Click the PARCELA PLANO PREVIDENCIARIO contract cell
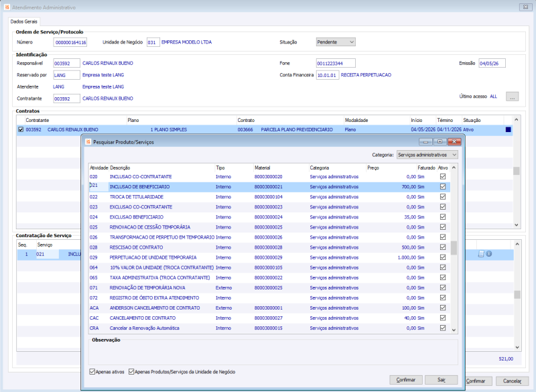 pos(296,129)
